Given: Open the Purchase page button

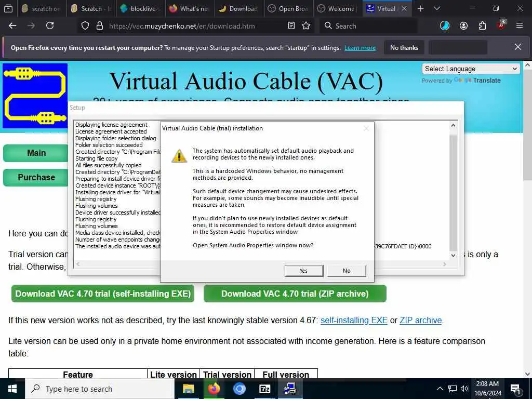Looking at the screenshot, I should coord(36,178).
